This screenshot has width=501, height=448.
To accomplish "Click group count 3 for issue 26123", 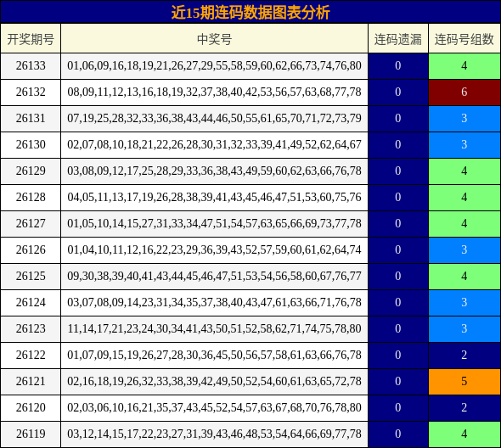I will point(464,328).
